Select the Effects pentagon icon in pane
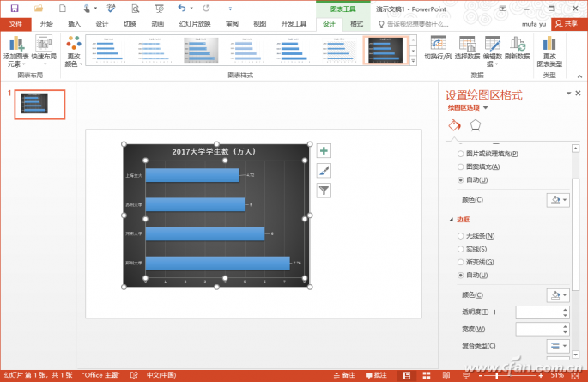This screenshot has height=382, width=588. tap(476, 125)
